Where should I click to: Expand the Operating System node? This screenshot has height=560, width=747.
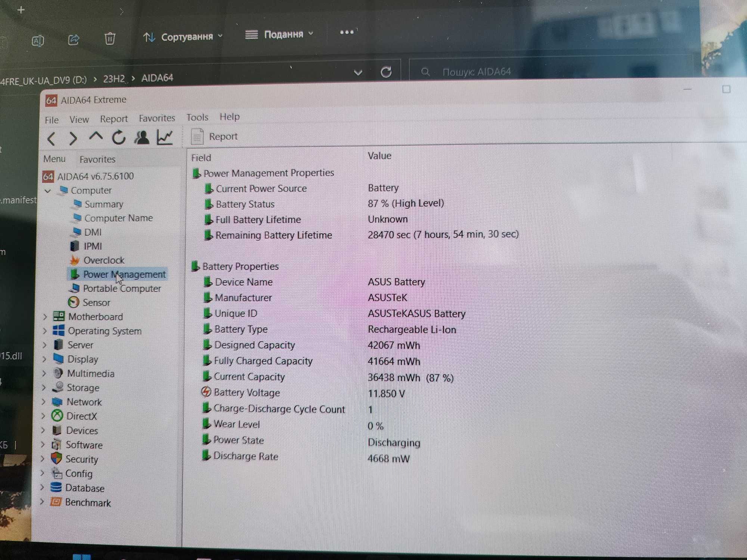(x=44, y=331)
